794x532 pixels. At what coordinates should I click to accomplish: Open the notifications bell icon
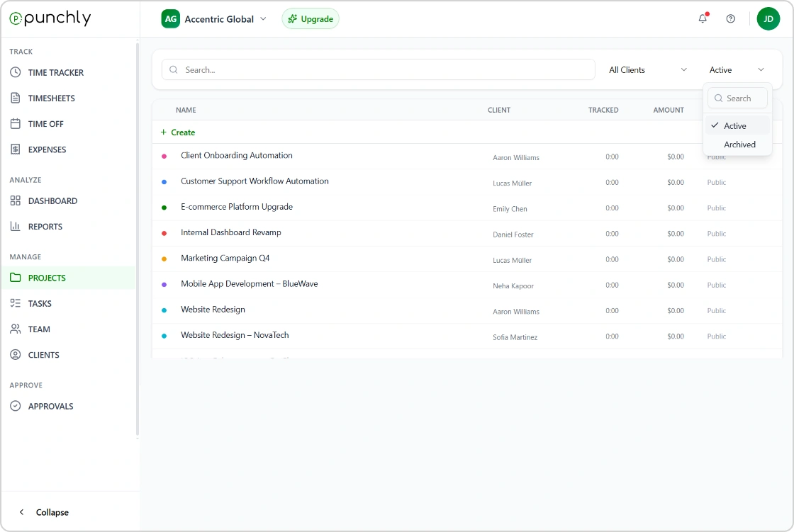click(703, 19)
